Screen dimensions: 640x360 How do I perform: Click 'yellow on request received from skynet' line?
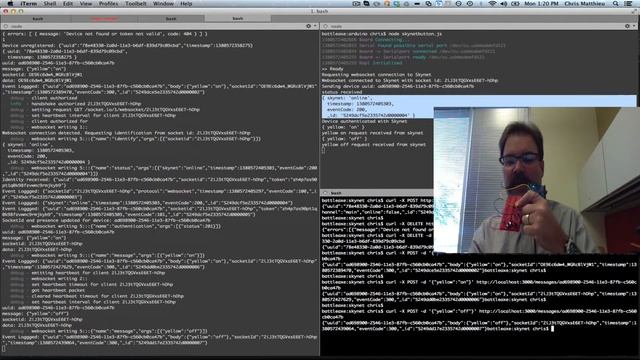point(372,133)
